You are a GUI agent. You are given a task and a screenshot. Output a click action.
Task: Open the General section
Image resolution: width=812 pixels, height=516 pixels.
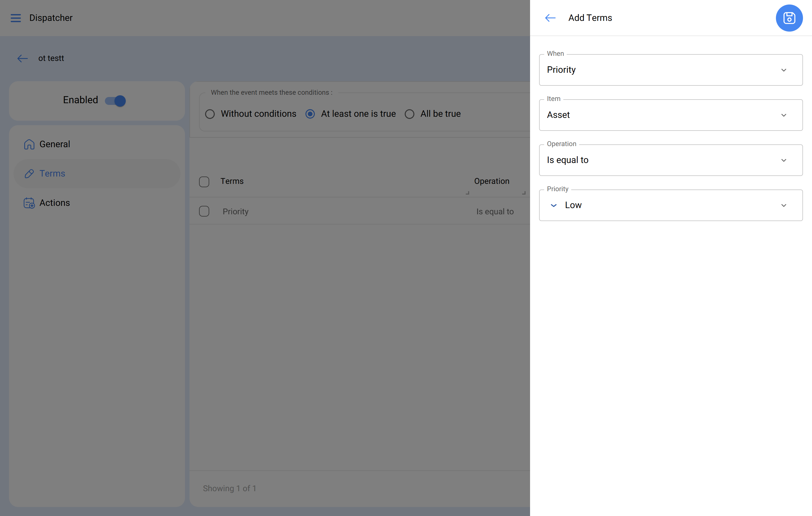(x=97, y=144)
